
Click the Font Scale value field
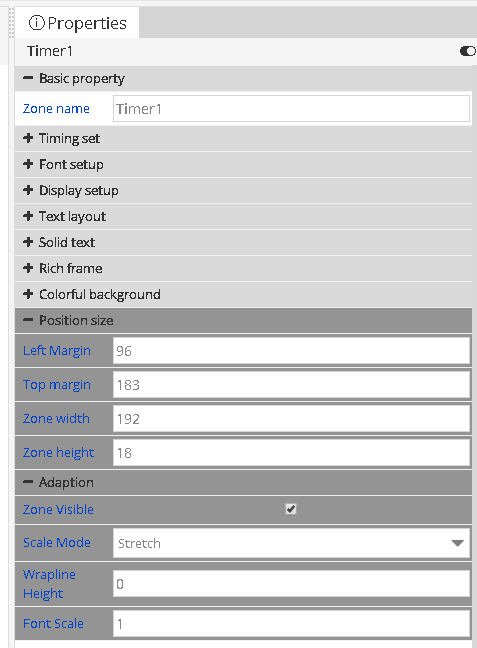291,624
